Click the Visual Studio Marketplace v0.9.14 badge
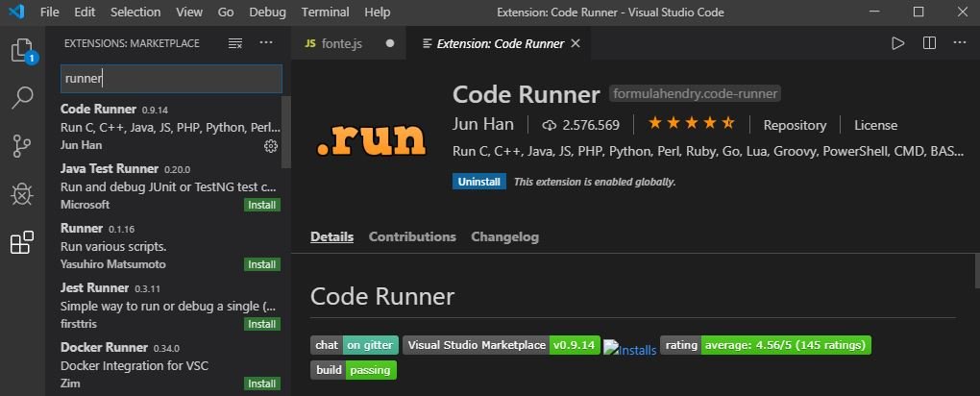The height and width of the screenshot is (396, 980). 502,345
